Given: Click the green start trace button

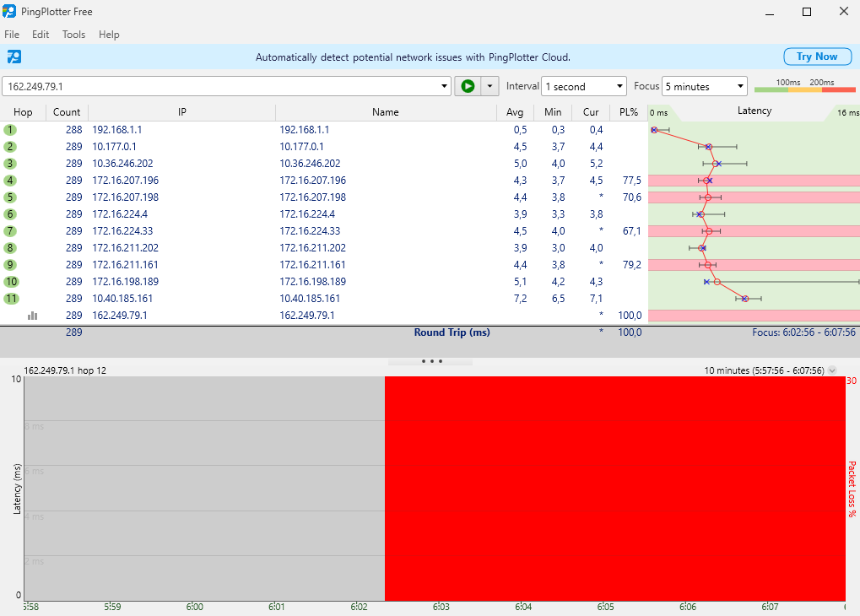Looking at the screenshot, I should [468, 86].
